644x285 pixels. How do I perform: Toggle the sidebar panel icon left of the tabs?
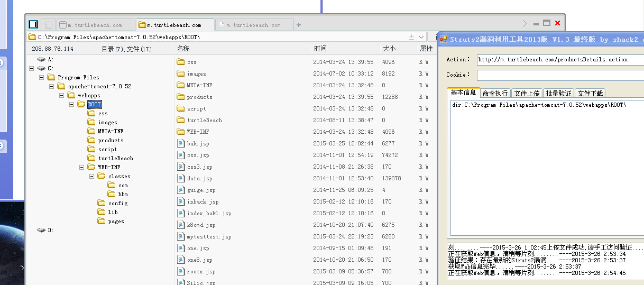point(33,24)
